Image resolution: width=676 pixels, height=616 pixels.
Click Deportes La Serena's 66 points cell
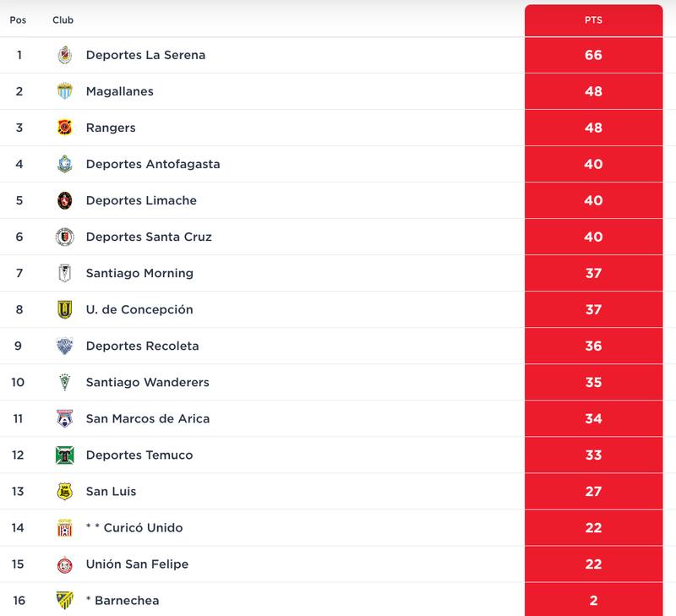[x=593, y=55]
